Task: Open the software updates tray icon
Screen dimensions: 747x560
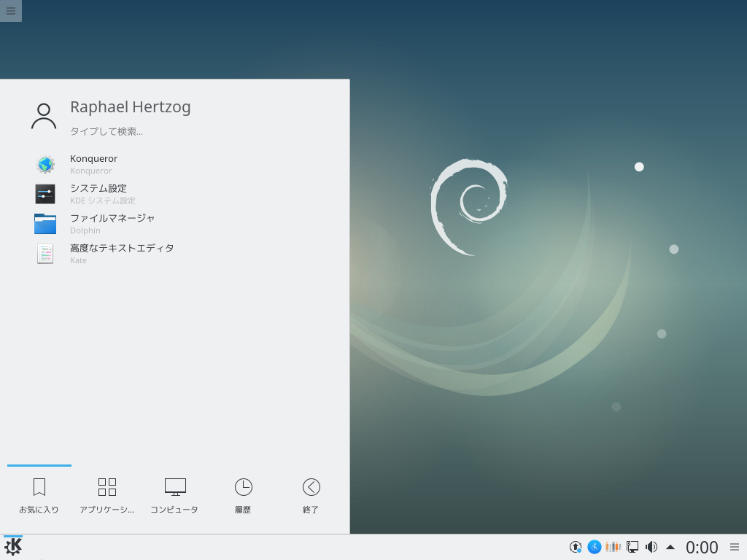Action: (576, 547)
